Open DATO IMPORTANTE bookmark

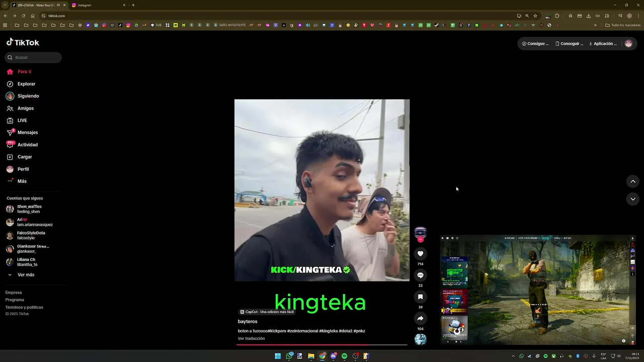click(x=229, y=25)
